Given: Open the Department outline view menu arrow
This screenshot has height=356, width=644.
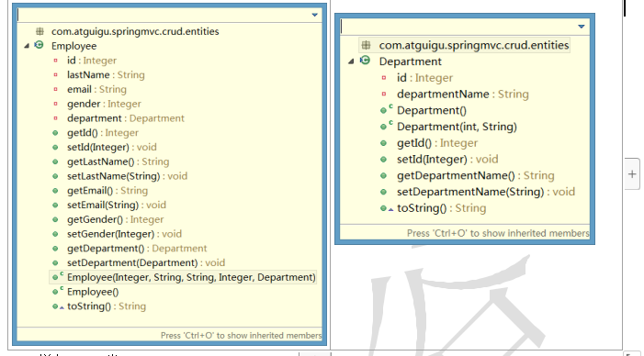Looking at the screenshot, I should 582,27.
